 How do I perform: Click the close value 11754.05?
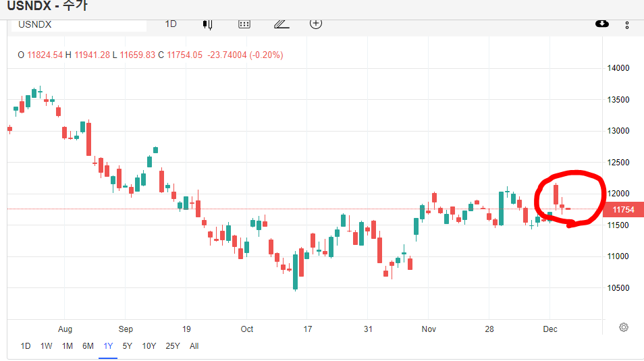click(185, 55)
